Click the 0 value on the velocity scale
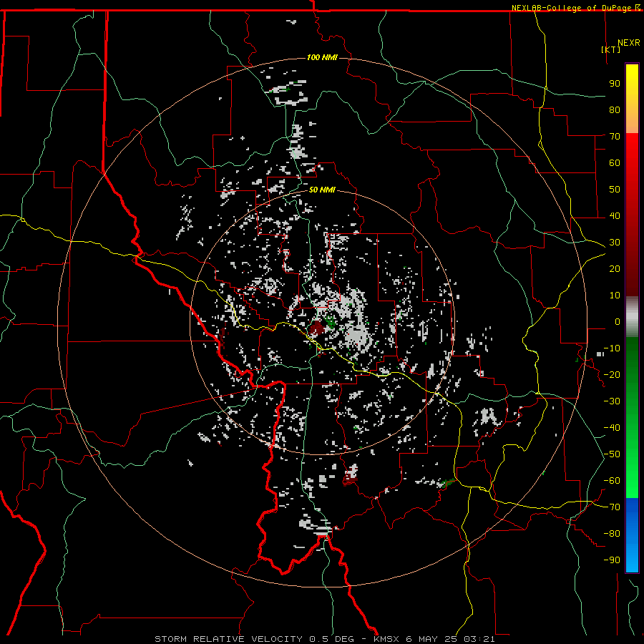The width and height of the screenshot is (644, 644). coord(618,322)
